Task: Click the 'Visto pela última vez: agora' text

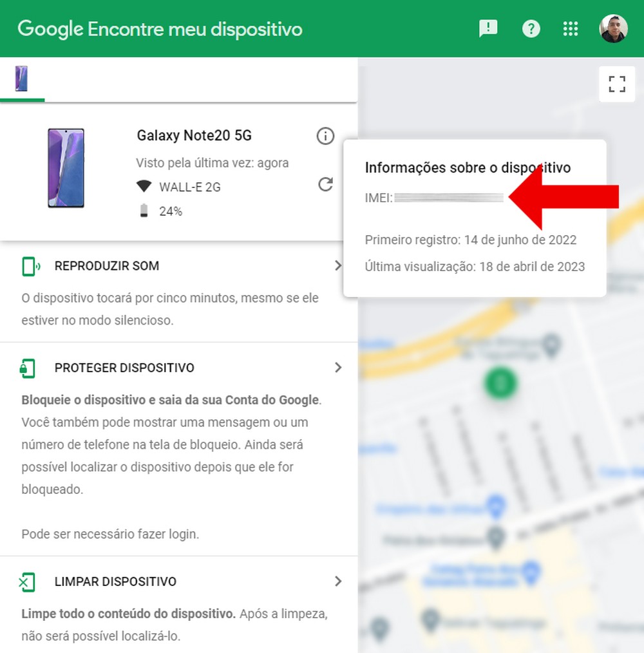Action: [x=212, y=163]
